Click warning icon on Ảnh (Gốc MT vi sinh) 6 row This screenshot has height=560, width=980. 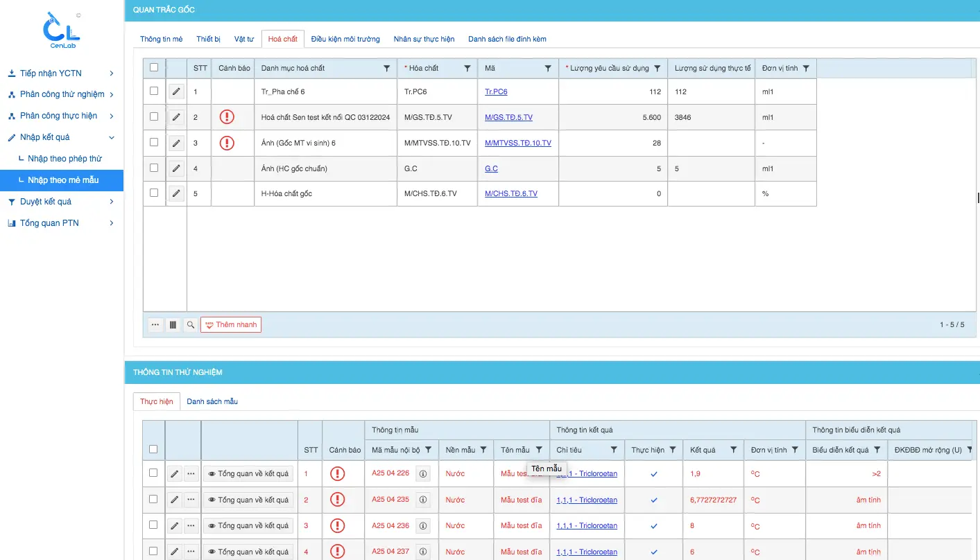[x=227, y=143]
